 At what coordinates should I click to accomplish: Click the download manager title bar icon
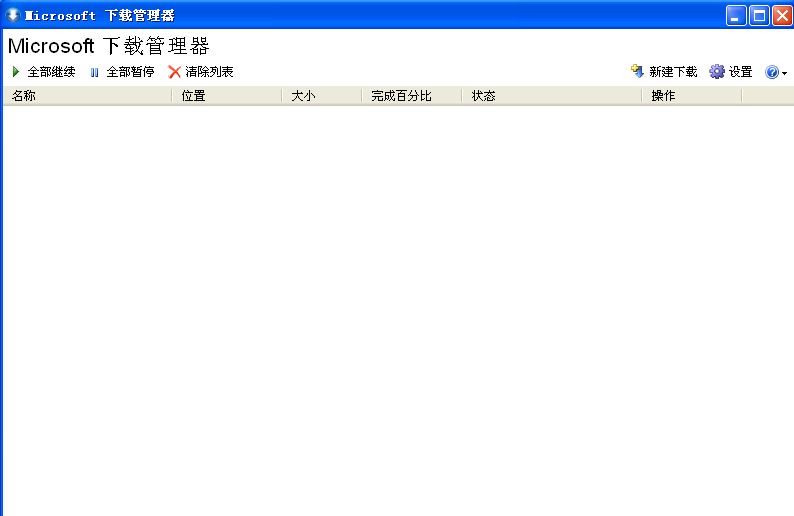(x=13, y=15)
